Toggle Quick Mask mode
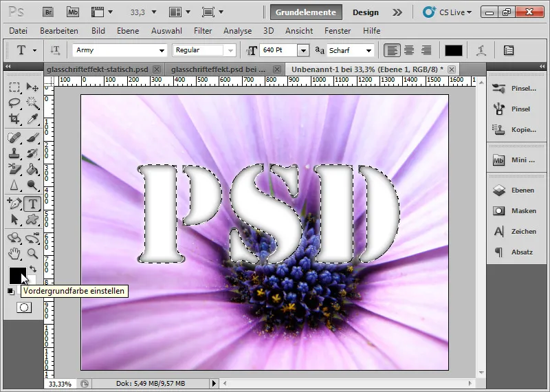The height and width of the screenshot is (392, 550). (24, 307)
